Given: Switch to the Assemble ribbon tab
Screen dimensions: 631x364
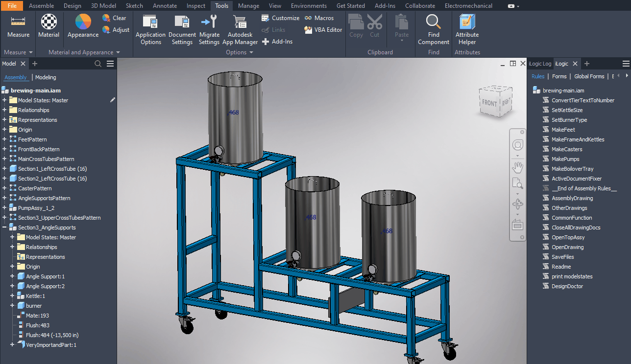Looking at the screenshot, I should [x=41, y=6].
